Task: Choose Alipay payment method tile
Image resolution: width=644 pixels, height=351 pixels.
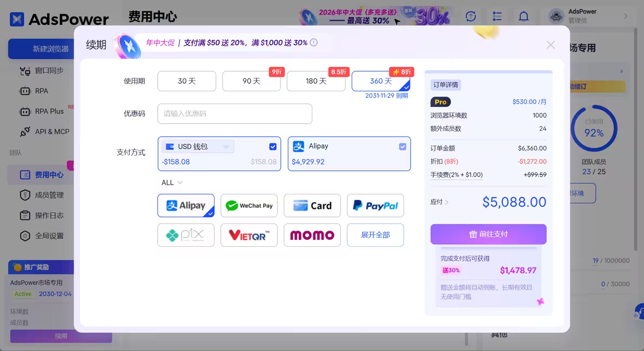Action: (x=186, y=206)
